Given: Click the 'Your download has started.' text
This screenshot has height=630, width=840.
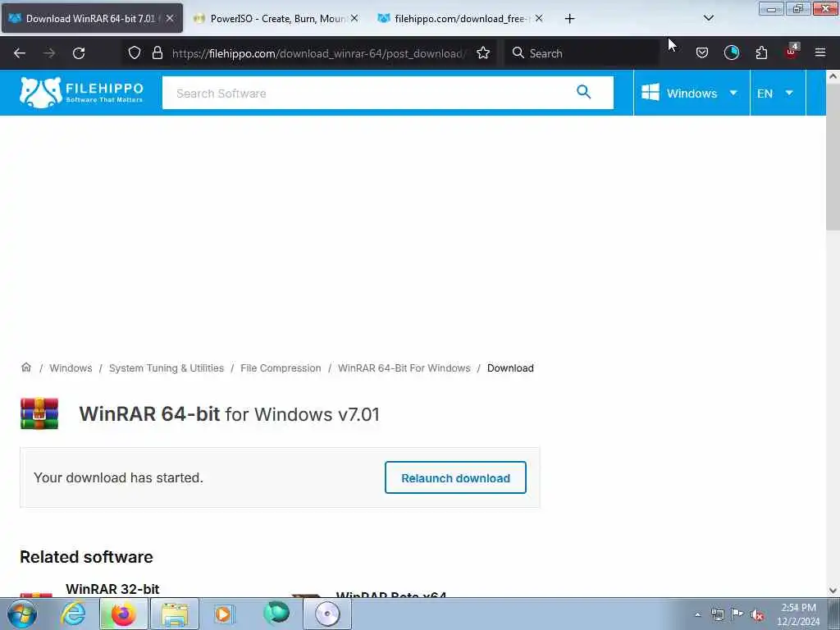Looking at the screenshot, I should point(118,477).
